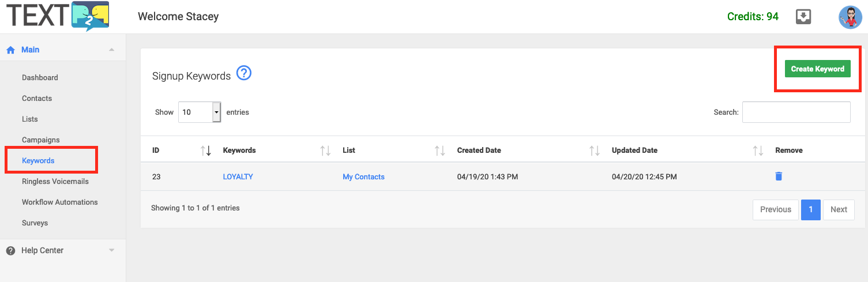Viewport: 868px width, 282px height.
Task: Open the user avatar profile menu
Action: pyautogui.click(x=850, y=17)
